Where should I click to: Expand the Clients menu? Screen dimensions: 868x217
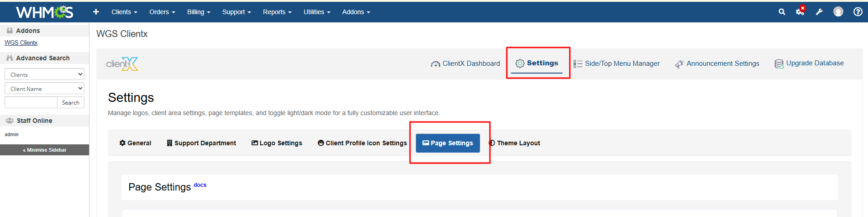click(124, 12)
